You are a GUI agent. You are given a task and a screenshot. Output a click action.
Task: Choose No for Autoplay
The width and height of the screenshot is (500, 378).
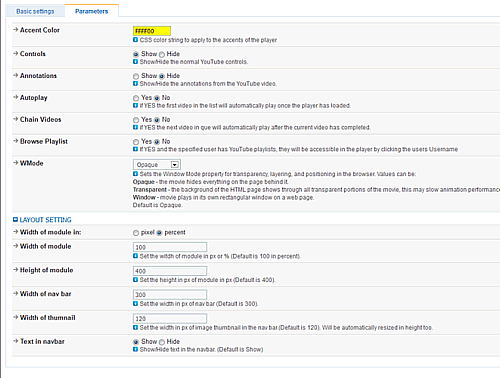click(157, 98)
